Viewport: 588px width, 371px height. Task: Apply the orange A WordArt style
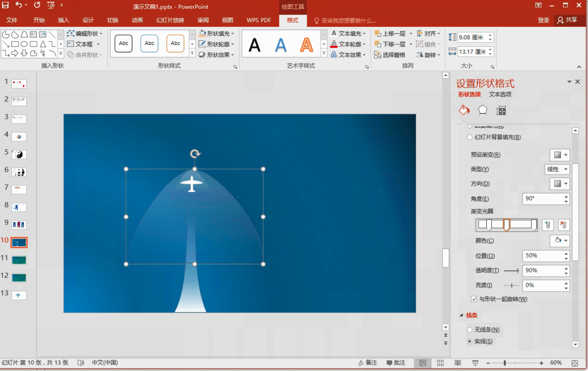[x=306, y=45]
